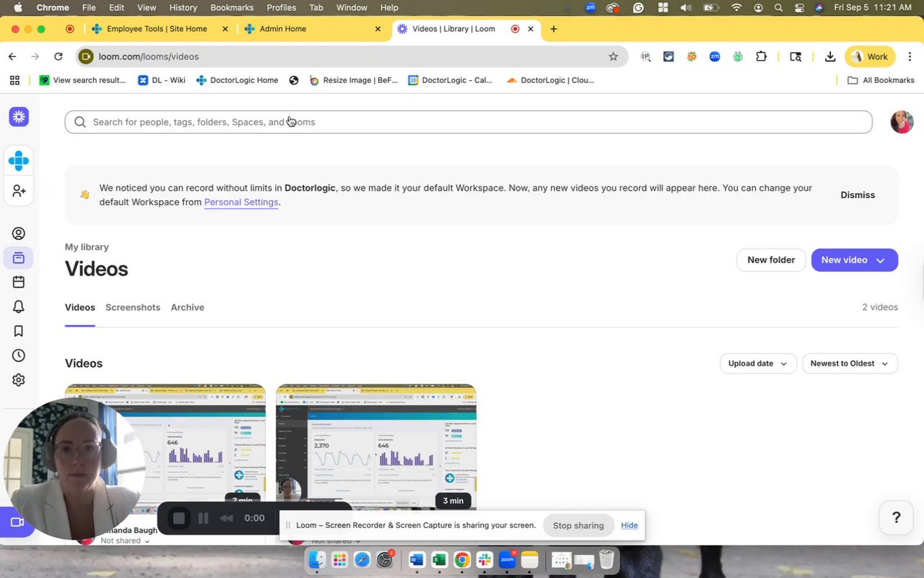Click the Zoom extension icon in Chrome toolbar
Viewport: 924px width, 578px height.
coord(715,56)
